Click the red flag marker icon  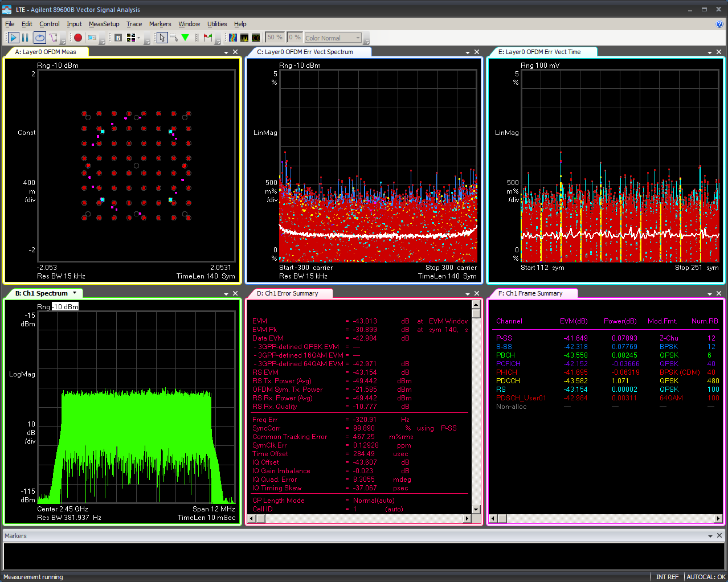[208, 38]
